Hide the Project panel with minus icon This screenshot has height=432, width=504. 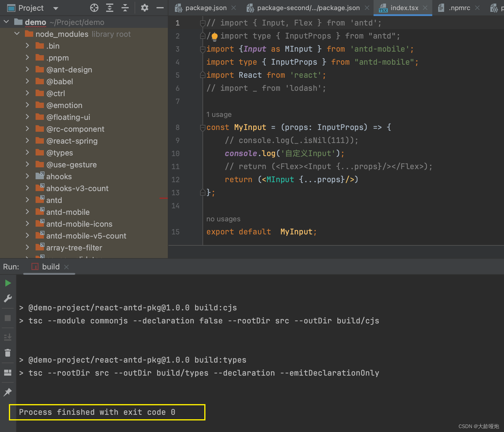(x=160, y=8)
